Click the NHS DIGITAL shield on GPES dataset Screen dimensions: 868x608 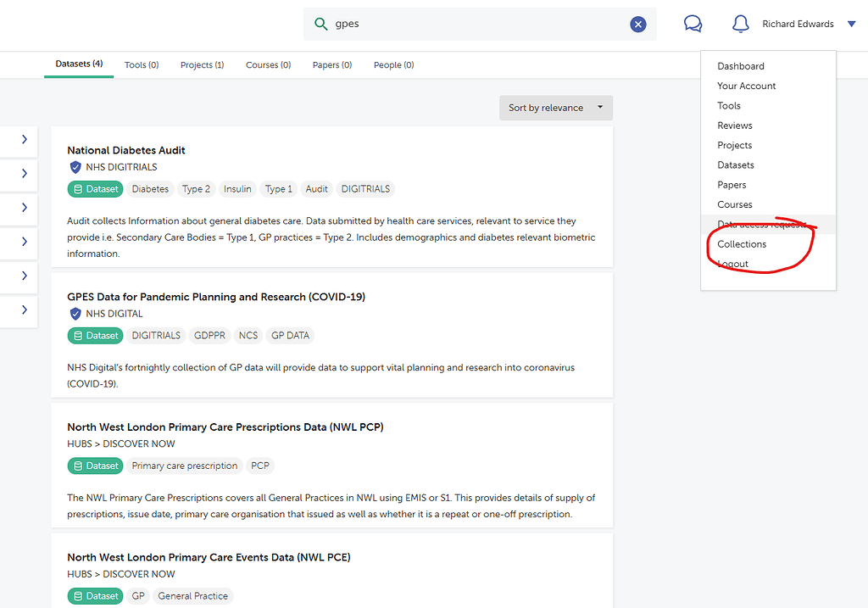(75, 314)
